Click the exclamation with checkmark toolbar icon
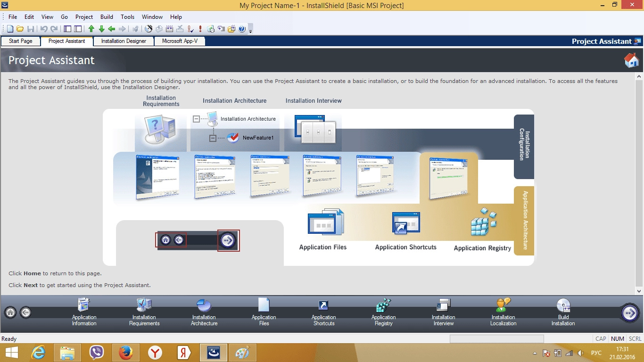The height and width of the screenshot is (362, 644). click(x=190, y=29)
